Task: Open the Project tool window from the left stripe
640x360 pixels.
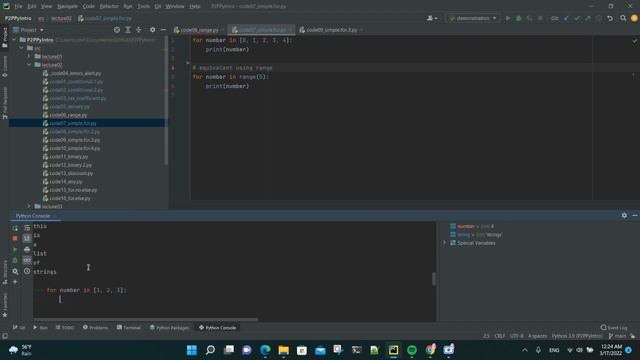Action: (x=5, y=38)
